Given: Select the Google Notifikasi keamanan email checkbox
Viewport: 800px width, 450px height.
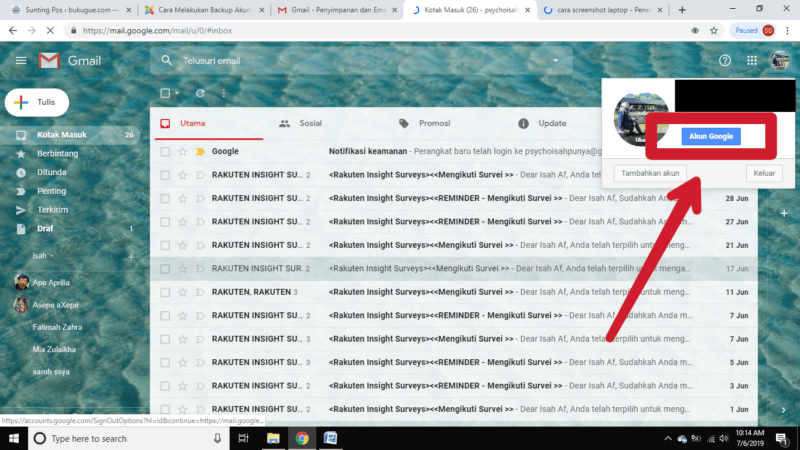Looking at the screenshot, I should tap(165, 152).
